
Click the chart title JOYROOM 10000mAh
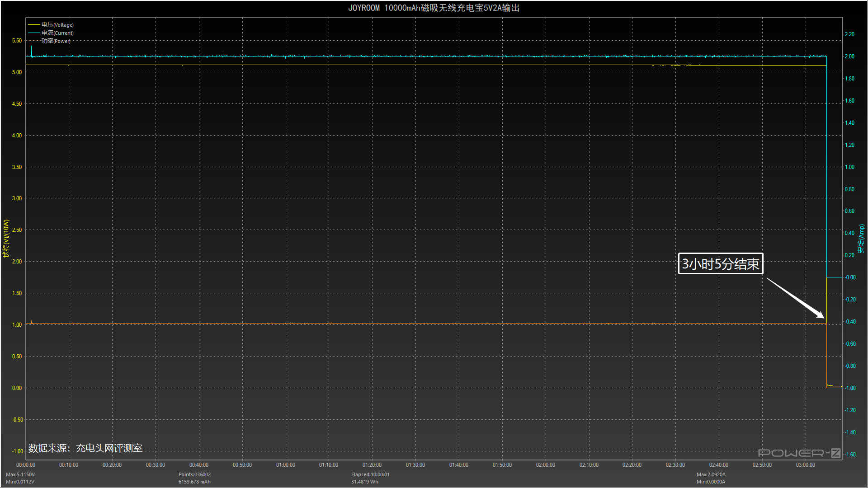(x=434, y=8)
